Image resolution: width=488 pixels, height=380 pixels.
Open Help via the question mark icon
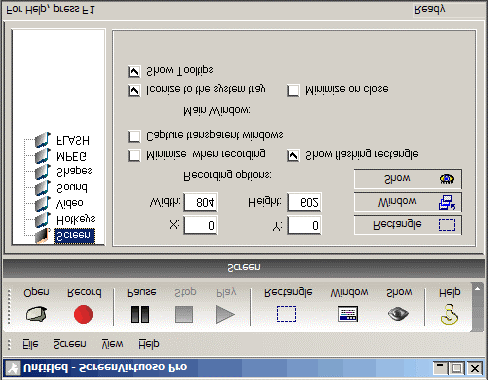point(449,314)
